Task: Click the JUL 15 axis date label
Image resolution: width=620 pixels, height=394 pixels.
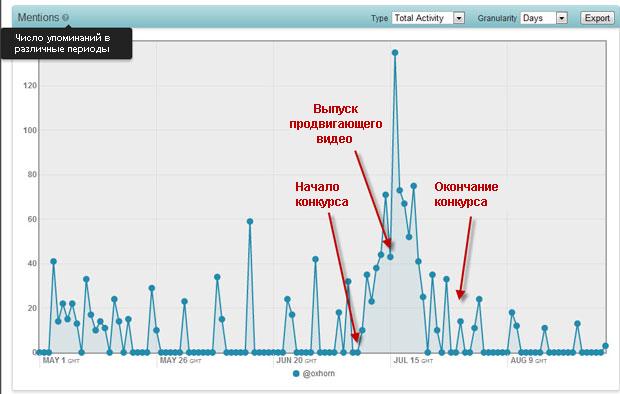Action: click(413, 360)
